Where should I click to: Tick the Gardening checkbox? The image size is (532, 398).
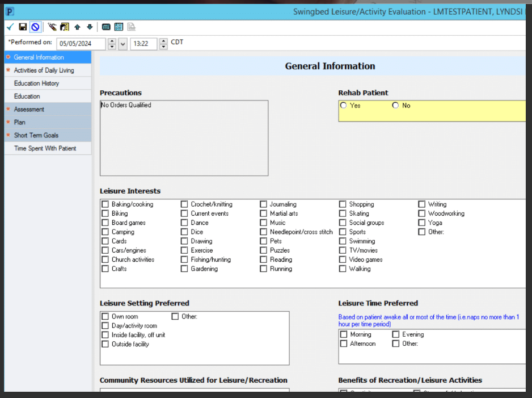(184, 269)
